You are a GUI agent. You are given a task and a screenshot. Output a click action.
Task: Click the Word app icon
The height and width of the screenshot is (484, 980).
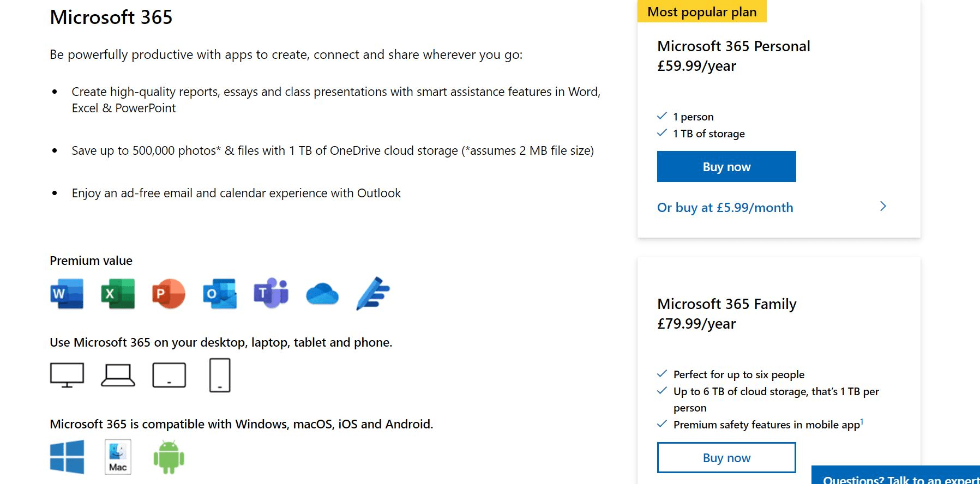pos(67,294)
